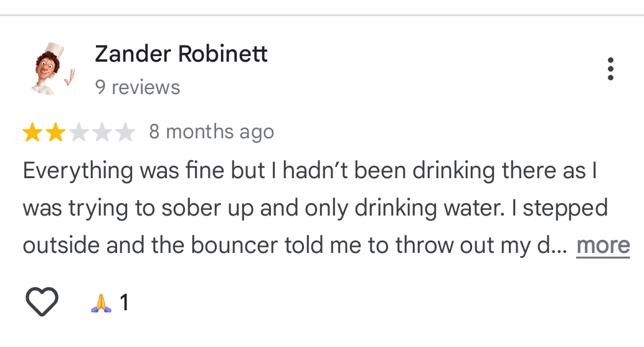
Task: Click the first gold rating star
Action: click(32, 133)
